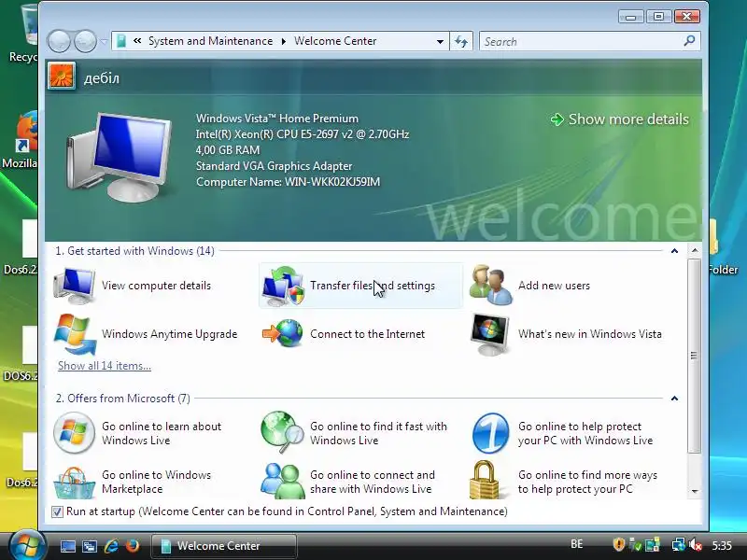This screenshot has width=747, height=560.
Task: Click the muted volume tray icon
Action: (696, 544)
